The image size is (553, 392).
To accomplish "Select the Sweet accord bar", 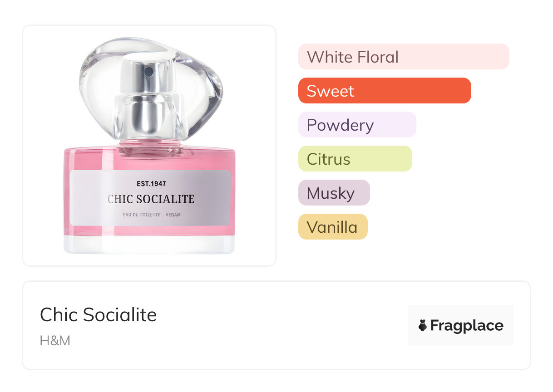I will click(x=384, y=91).
